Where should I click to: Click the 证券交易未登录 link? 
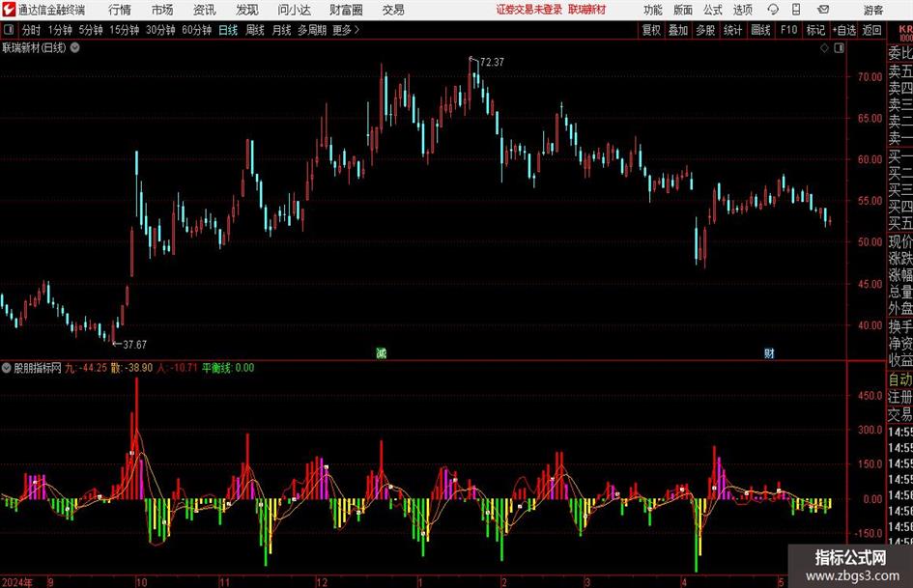click(529, 10)
